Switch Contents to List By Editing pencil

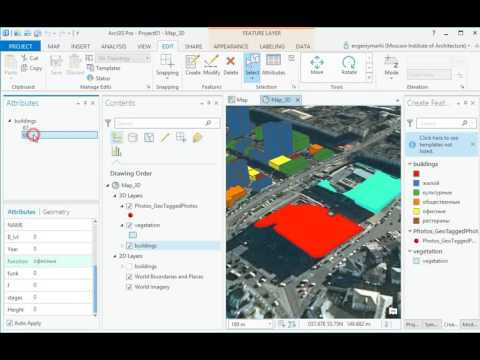165,137
